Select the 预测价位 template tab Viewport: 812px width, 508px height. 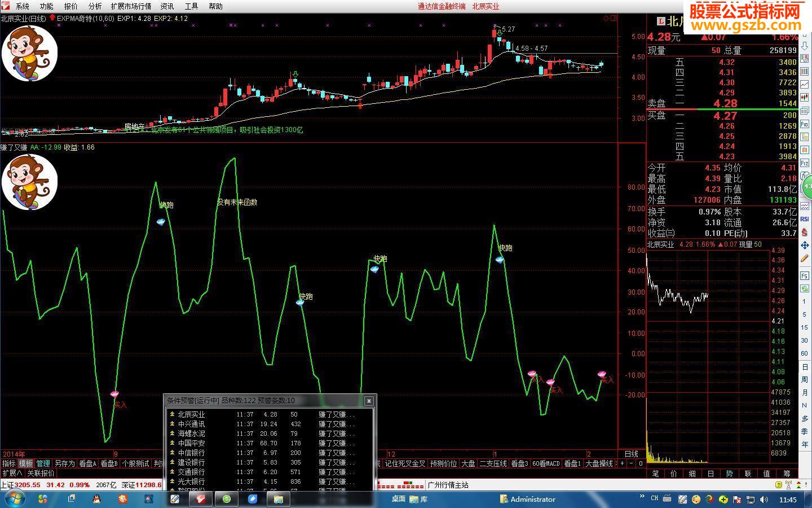(x=443, y=463)
